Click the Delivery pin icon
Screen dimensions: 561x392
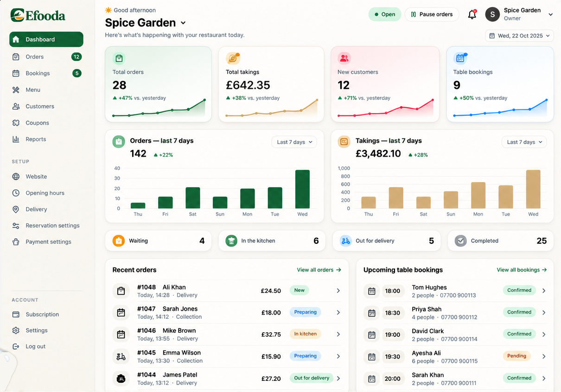16,209
